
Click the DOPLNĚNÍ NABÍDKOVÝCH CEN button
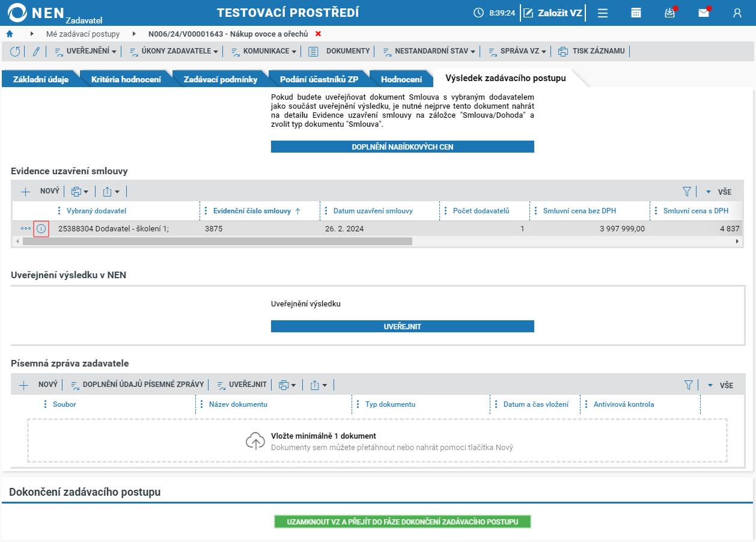pos(403,147)
